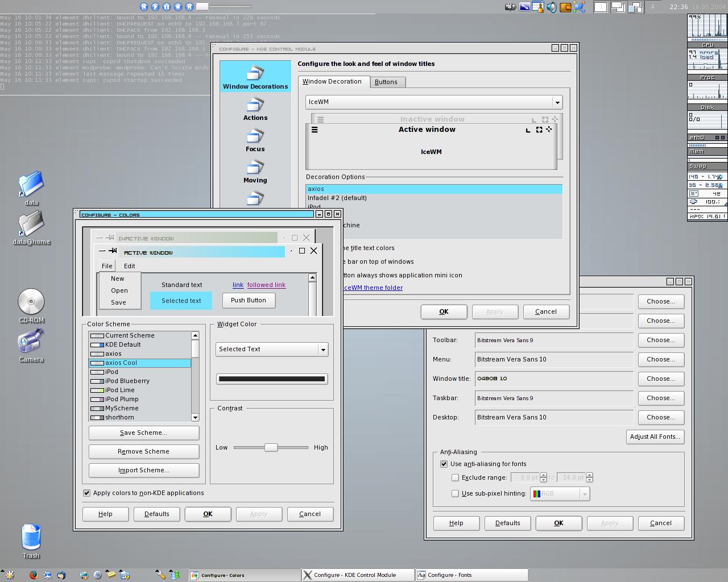Click OK in Configure Colors dialog

208,514
